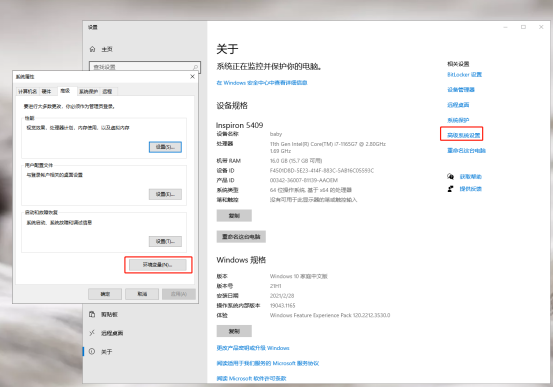The width and height of the screenshot is (554, 387).
Task: Open performance 设置(S)... button
Action: point(165,147)
